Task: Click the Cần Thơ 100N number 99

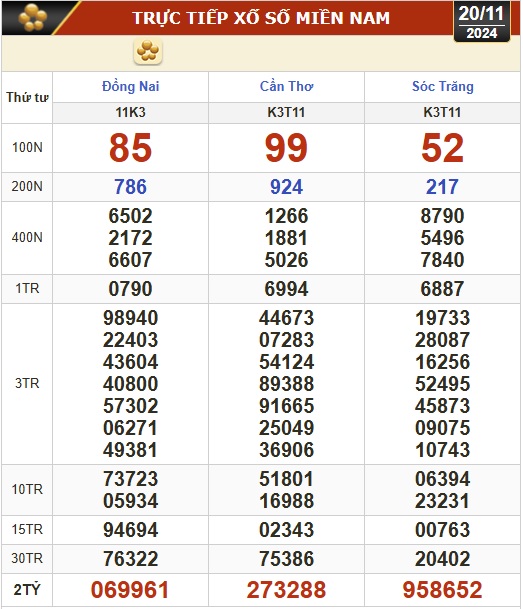Action: tap(286, 148)
